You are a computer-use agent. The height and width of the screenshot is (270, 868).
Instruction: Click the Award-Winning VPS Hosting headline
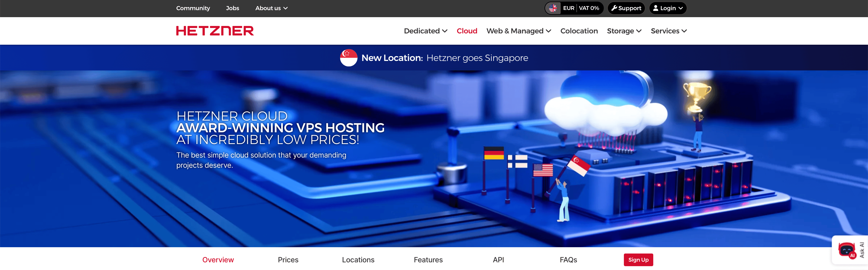pyautogui.click(x=280, y=128)
